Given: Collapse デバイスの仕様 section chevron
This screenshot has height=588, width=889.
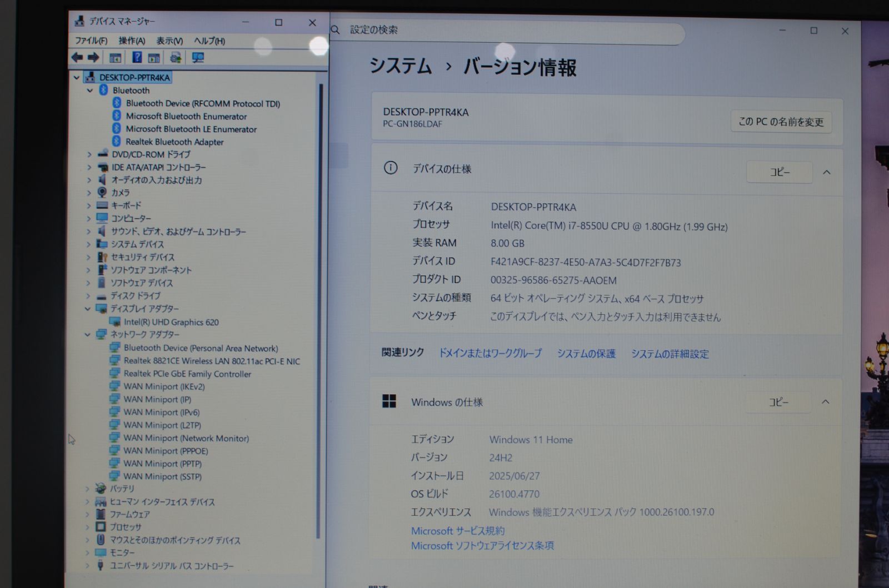Looking at the screenshot, I should (x=827, y=172).
